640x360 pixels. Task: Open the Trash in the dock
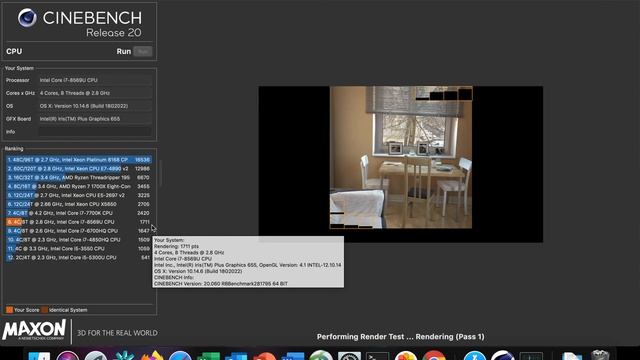600,355
